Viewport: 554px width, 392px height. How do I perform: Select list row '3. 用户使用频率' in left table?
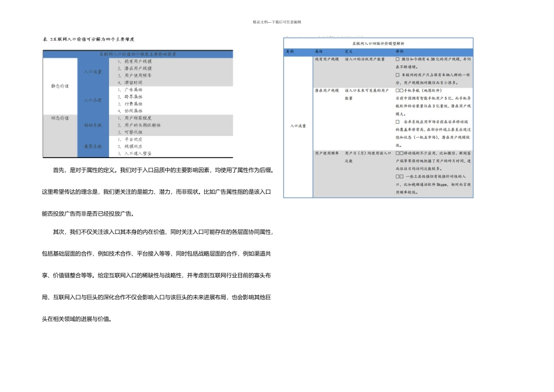click(x=135, y=76)
